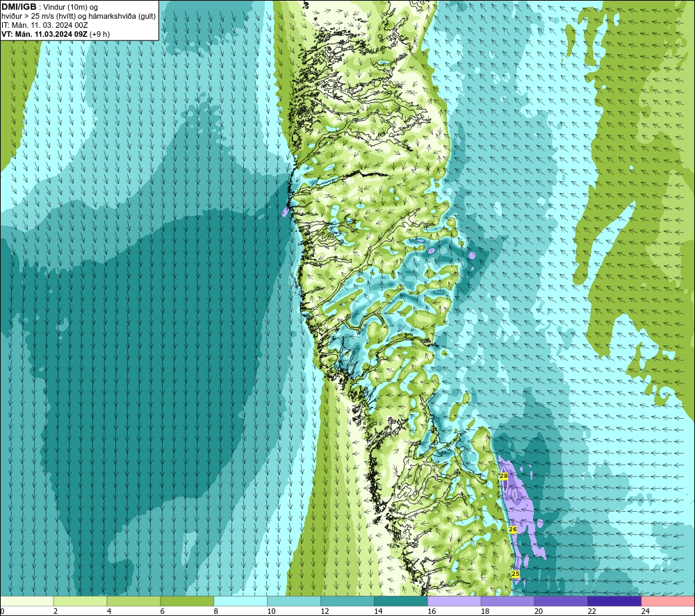Click the 'IT: Mán. 11. 03. 2024 00Z' line
Screen dimensions: 695x616
(44, 25)
